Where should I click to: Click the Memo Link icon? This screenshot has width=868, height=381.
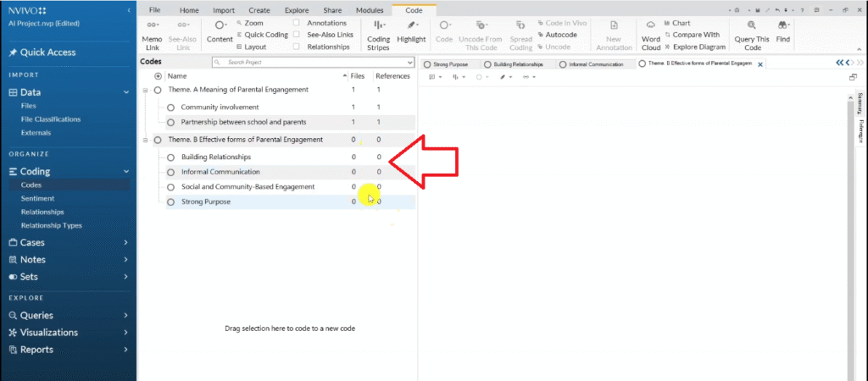coord(152,26)
